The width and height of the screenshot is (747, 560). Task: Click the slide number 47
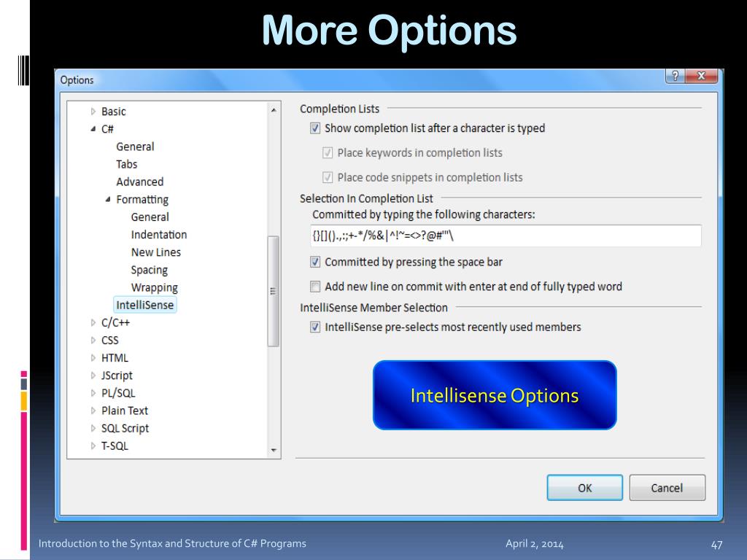pos(716,545)
